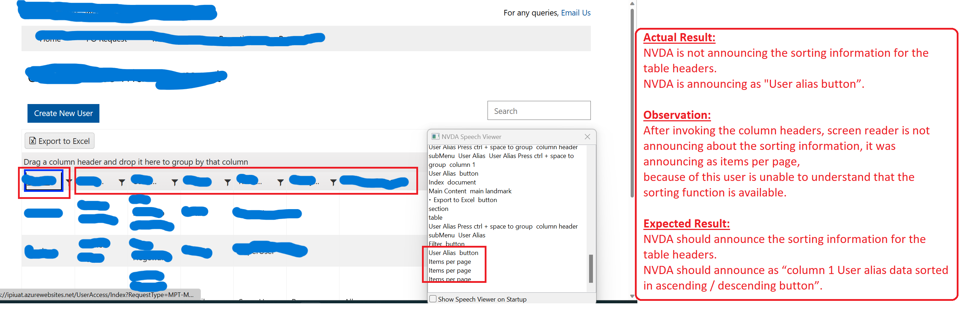Click the page scrollbar's down arrow
The height and width of the screenshot is (316, 980).
(x=632, y=296)
